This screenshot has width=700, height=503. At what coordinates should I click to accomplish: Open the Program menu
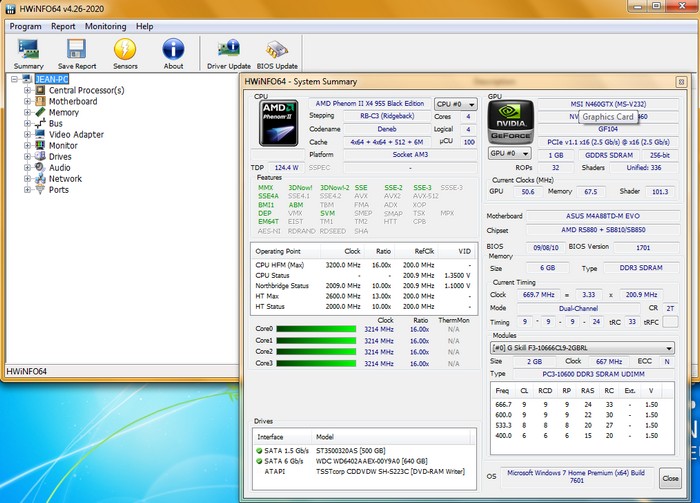tap(25, 26)
